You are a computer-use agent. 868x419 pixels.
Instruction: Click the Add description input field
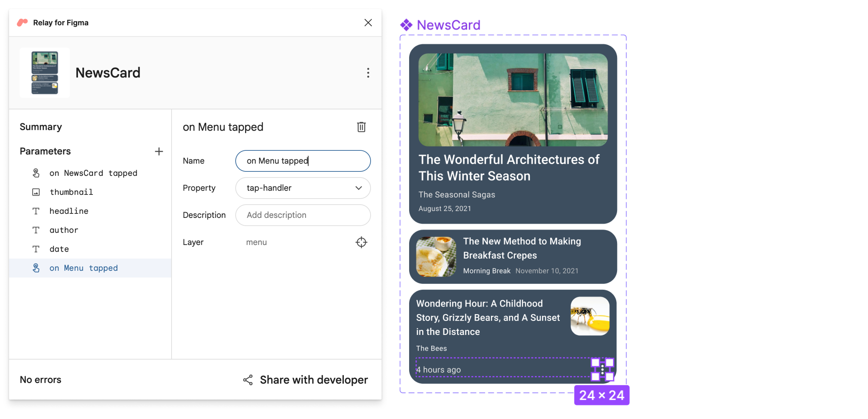coord(304,215)
